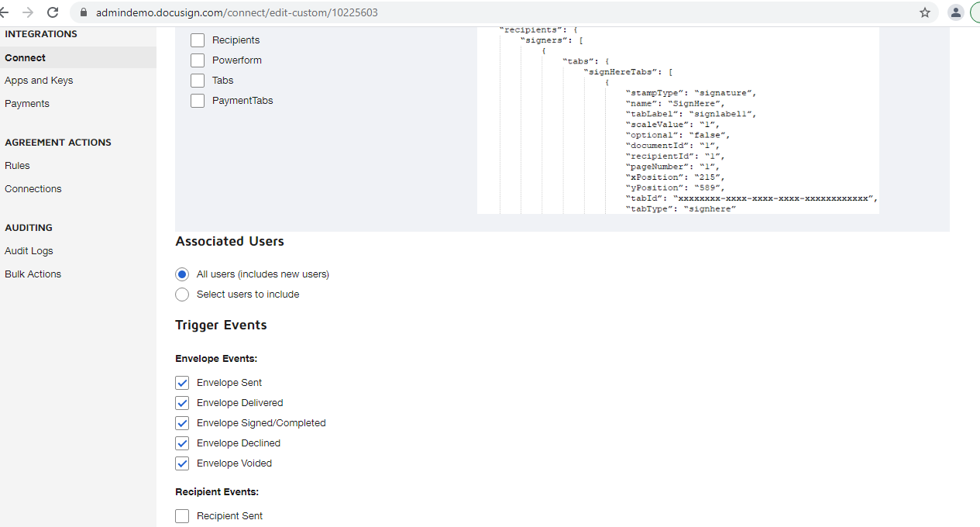Open the browser profile avatar icon
This screenshot has height=527, width=980.
(x=956, y=12)
